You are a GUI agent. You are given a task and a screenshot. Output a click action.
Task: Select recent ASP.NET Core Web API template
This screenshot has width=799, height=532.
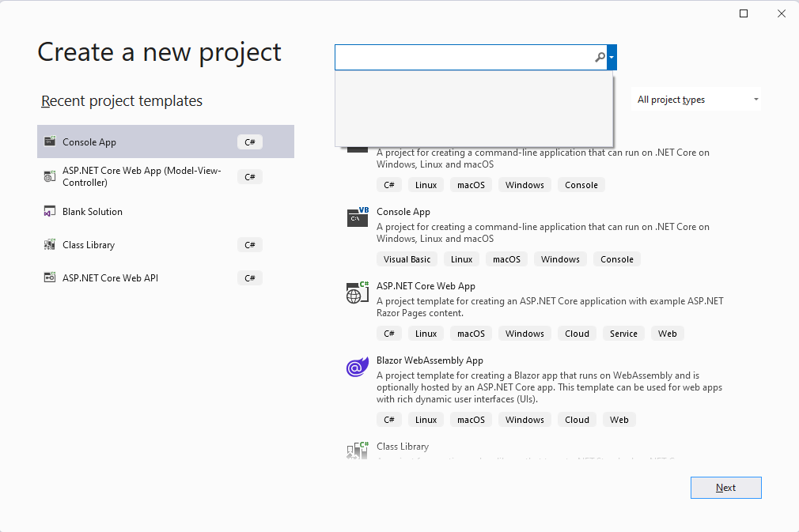coord(165,278)
